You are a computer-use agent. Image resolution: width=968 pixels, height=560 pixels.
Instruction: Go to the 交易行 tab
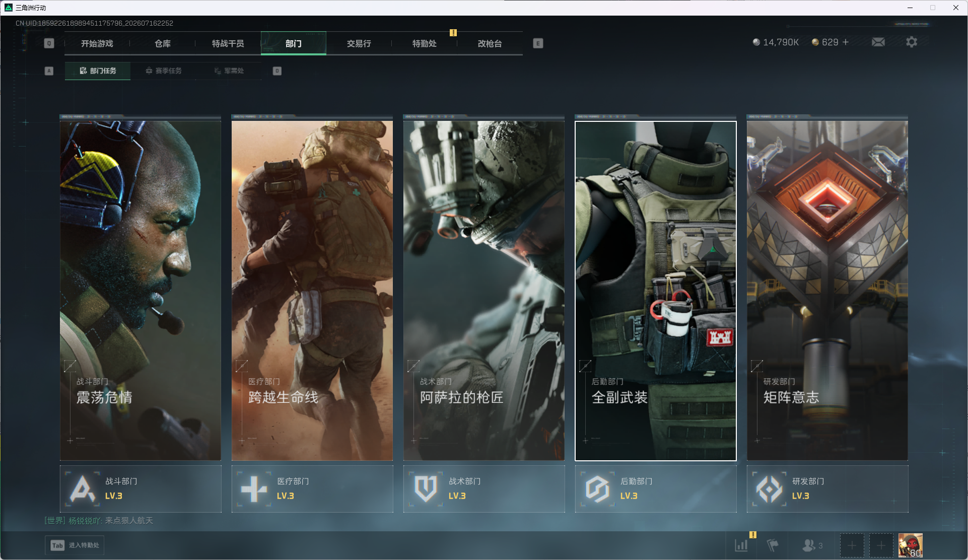[x=359, y=43]
